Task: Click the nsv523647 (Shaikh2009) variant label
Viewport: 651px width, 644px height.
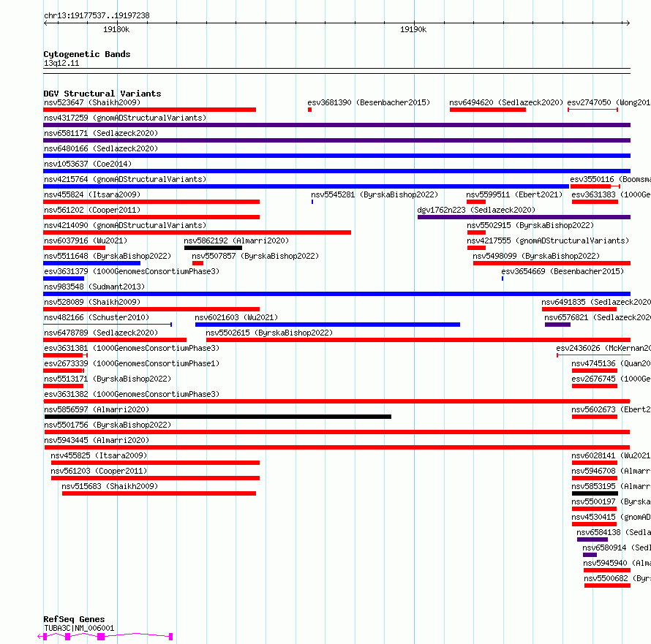Action: [92, 102]
